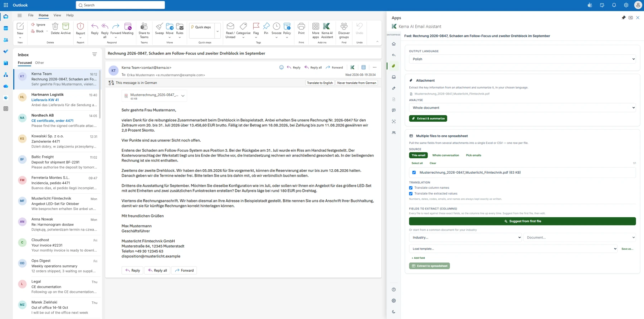This screenshot has height=319, width=644.
Task: Expand the attachment options chevron in email
Action: pos(183,96)
